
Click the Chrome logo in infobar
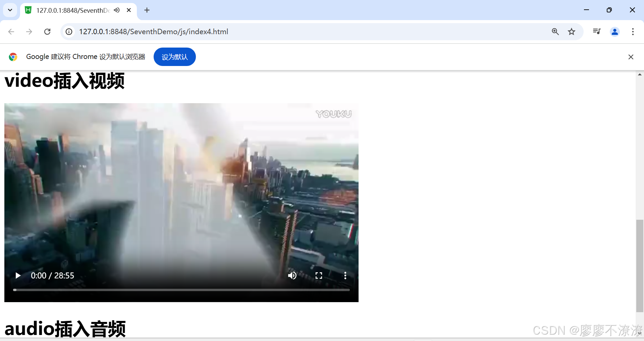click(13, 57)
